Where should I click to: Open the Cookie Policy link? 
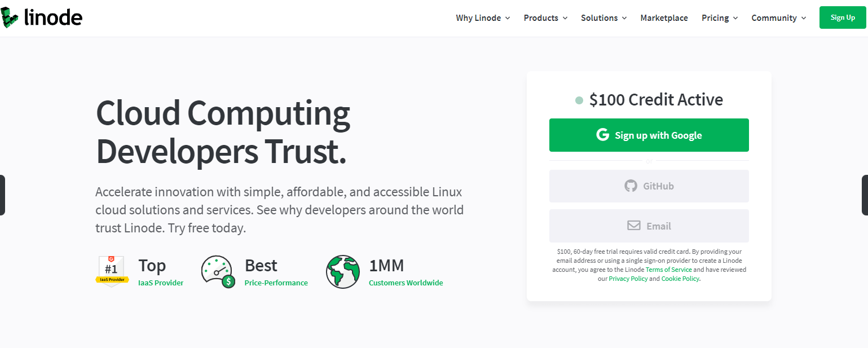coord(680,278)
